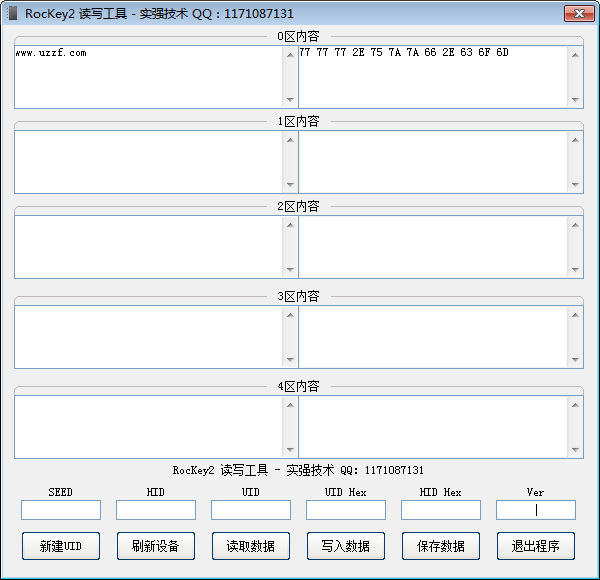This screenshot has width=600, height=580.
Task: Click scroll-down arrow of 4区 right hex area
Action: click(x=575, y=449)
